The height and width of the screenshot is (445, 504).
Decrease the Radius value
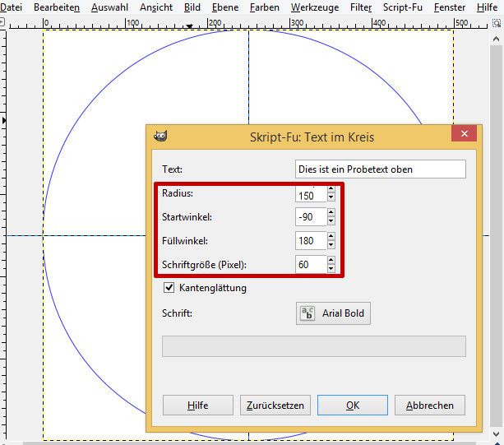[x=331, y=197]
